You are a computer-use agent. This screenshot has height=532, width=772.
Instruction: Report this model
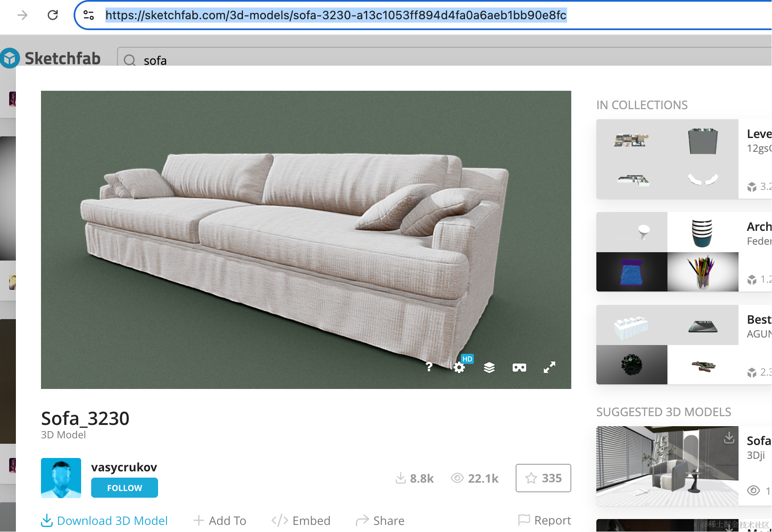pyautogui.click(x=544, y=520)
